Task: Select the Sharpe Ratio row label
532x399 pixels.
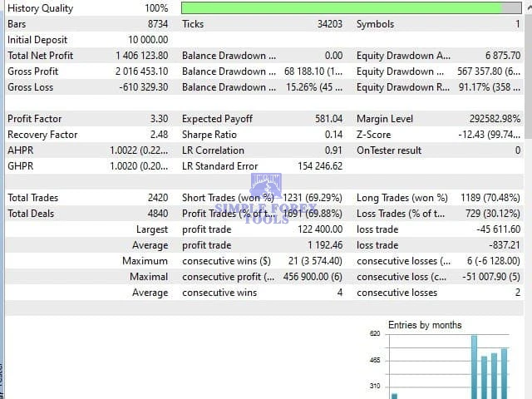Action: (208, 135)
